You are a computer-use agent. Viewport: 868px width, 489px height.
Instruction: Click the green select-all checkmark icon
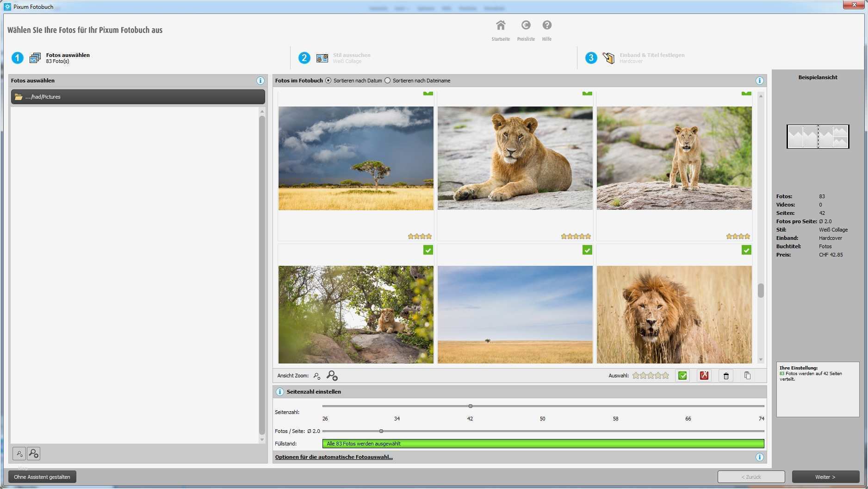682,376
